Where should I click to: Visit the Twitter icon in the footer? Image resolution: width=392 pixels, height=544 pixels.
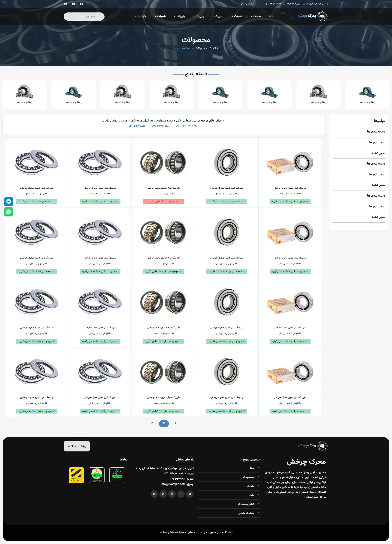pyautogui.click(x=190, y=494)
